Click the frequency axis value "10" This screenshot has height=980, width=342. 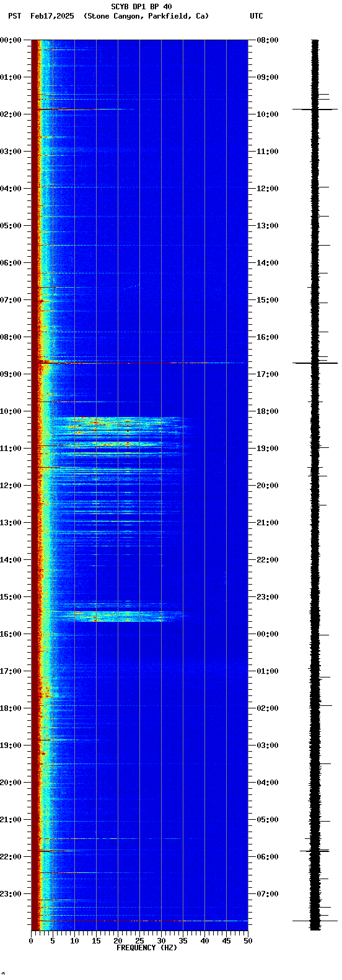[x=74, y=941]
